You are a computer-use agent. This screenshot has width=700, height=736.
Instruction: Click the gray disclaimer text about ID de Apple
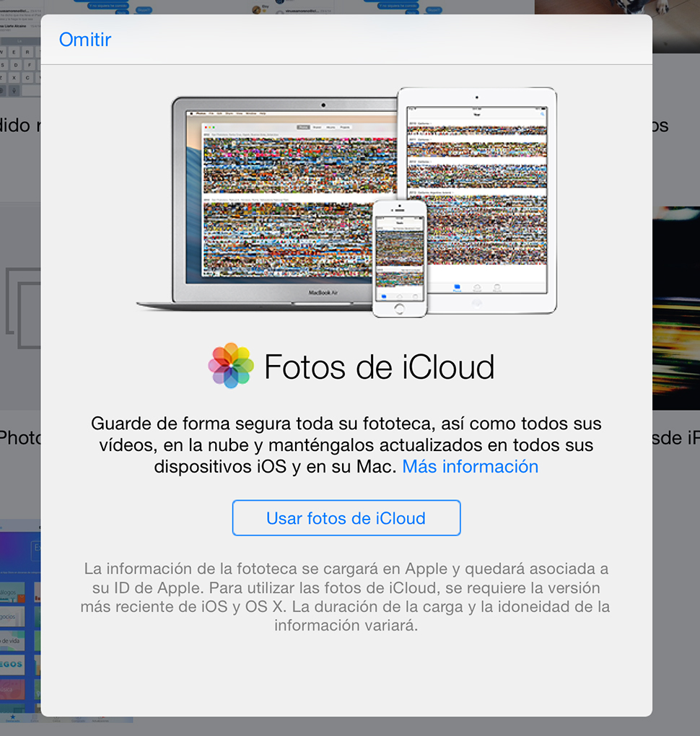[346, 597]
